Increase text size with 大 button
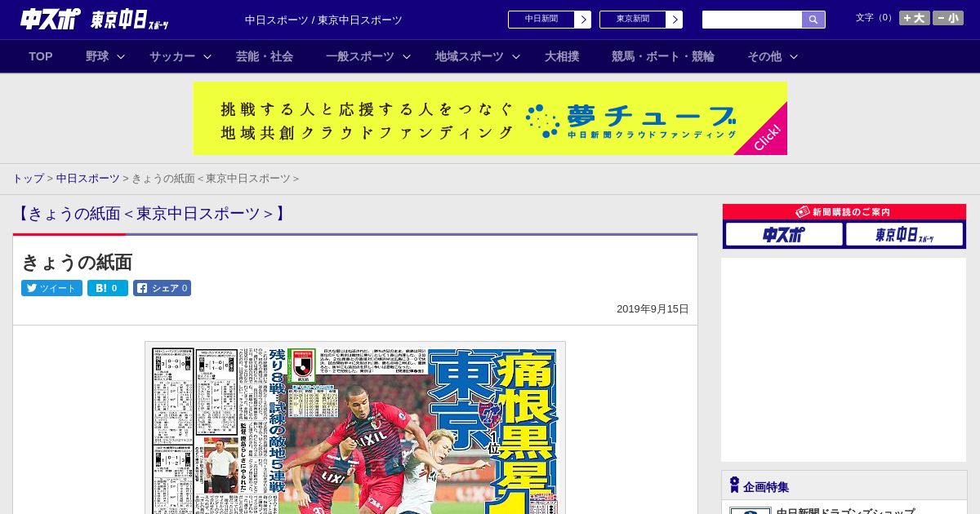 click(915, 18)
